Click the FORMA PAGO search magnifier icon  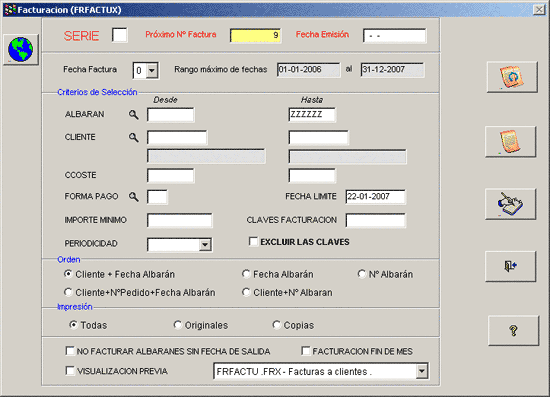click(133, 196)
